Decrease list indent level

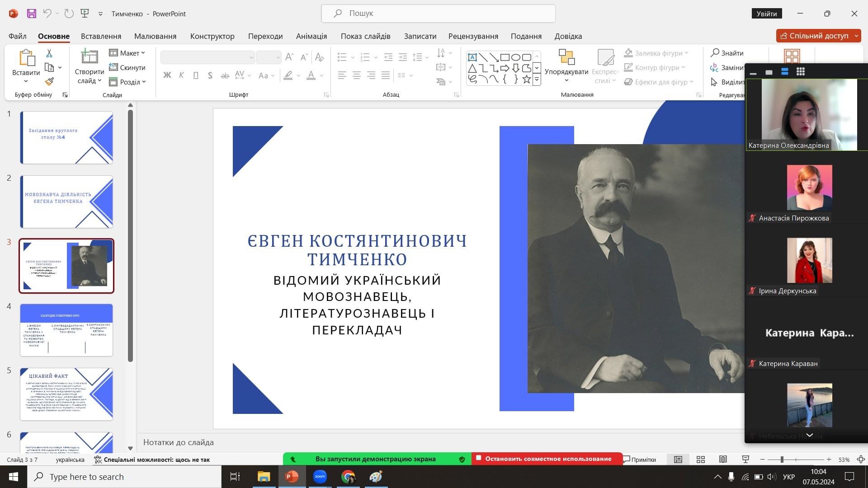coord(388,57)
